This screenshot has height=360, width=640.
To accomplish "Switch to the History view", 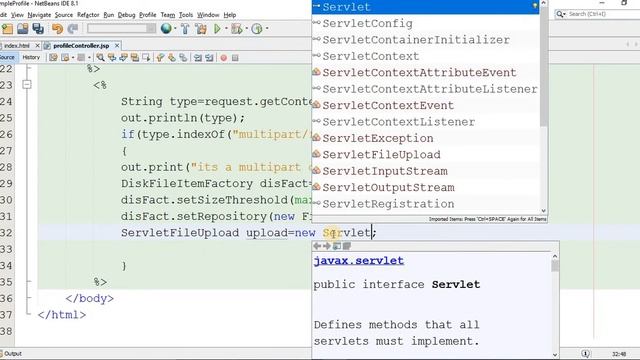I will tap(31, 58).
